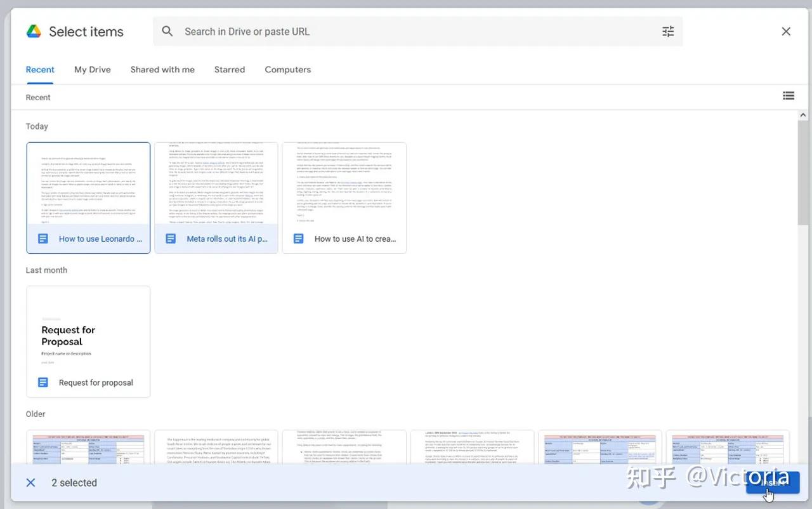812x509 pixels.
Task: Switch to the Computers tab
Action: click(x=287, y=70)
